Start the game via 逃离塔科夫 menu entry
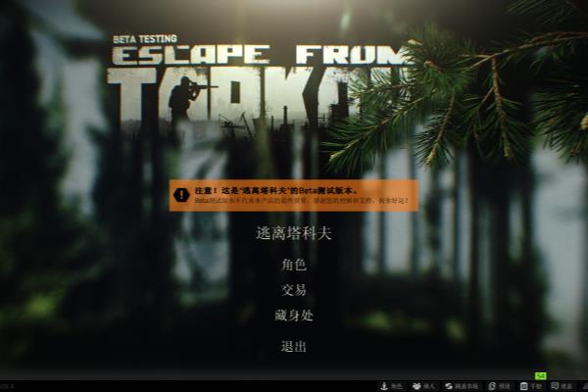 (x=294, y=233)
